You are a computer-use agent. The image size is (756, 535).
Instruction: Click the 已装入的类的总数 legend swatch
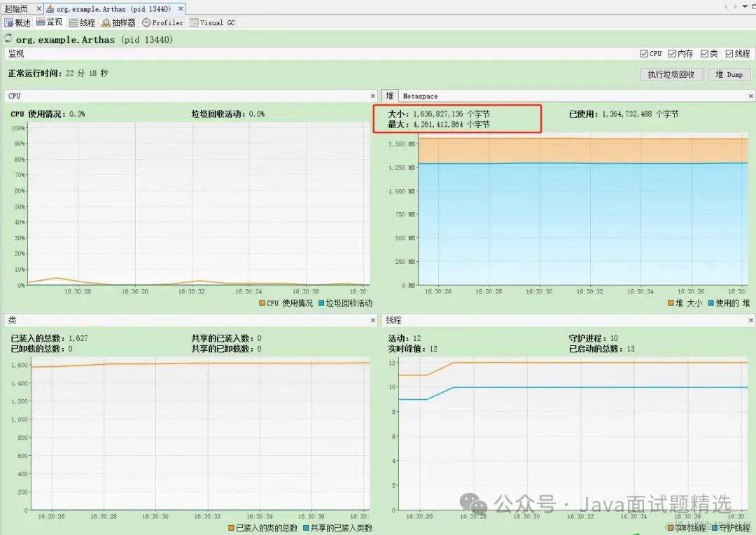232,528
